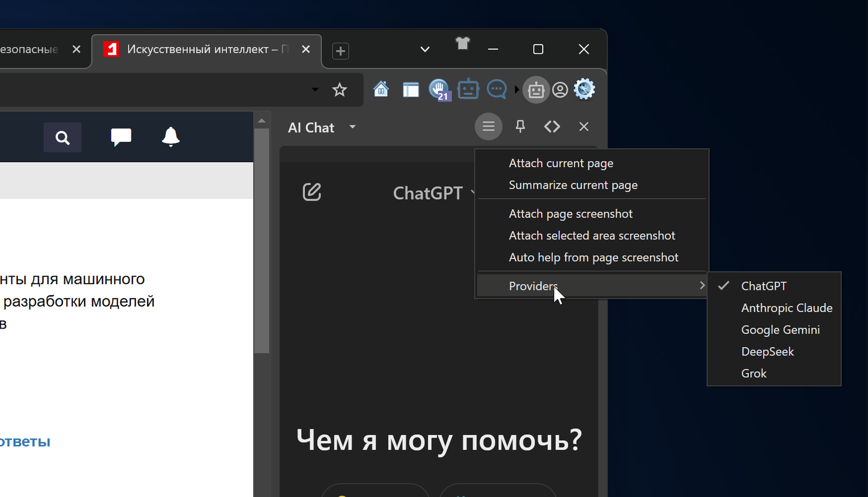Select 'Attach selected area screenshot'
Image resolution: width=868 pixels, height=497 pixels.
pos(591,236)
